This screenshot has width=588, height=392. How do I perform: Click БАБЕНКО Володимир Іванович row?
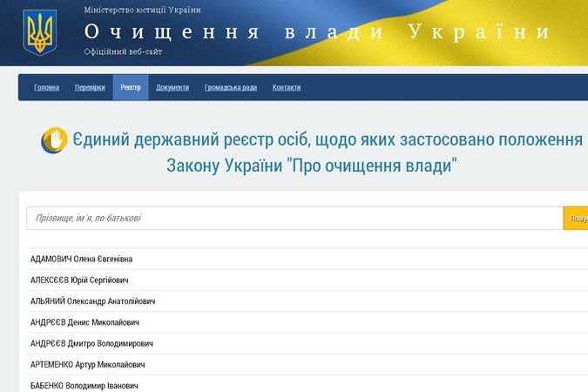coord(84,385)
